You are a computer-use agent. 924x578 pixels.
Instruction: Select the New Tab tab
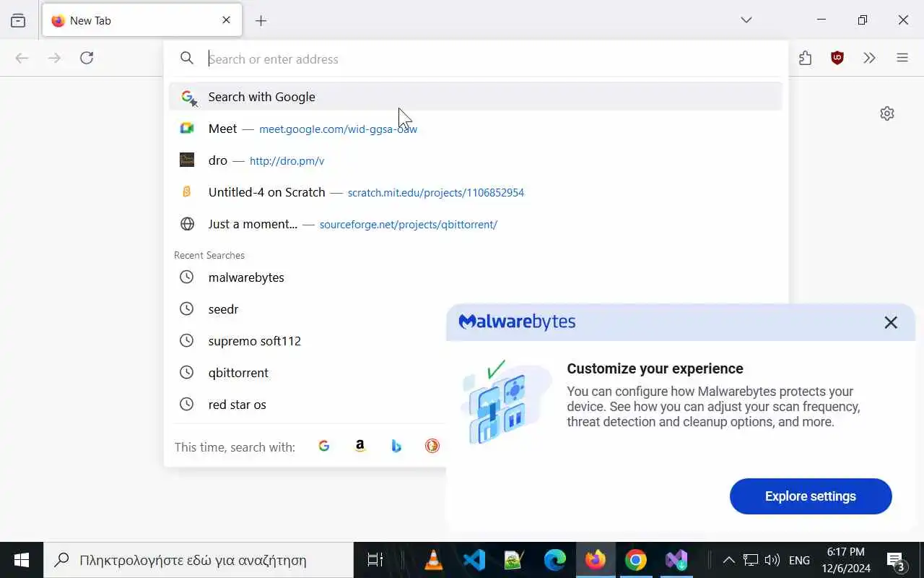coord(142,20)
